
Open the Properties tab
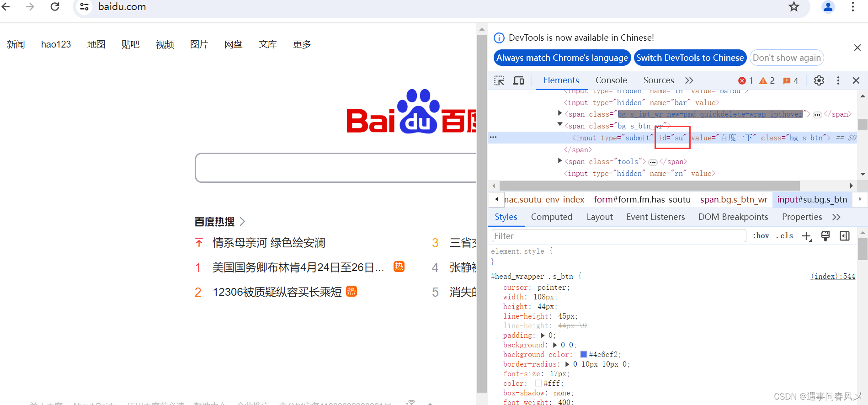[x=802, y=217]
